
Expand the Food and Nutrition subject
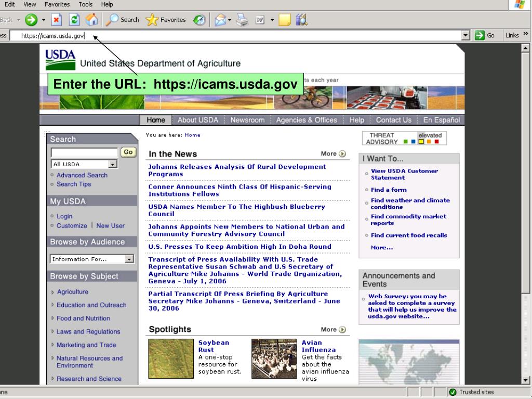point(52,318)
